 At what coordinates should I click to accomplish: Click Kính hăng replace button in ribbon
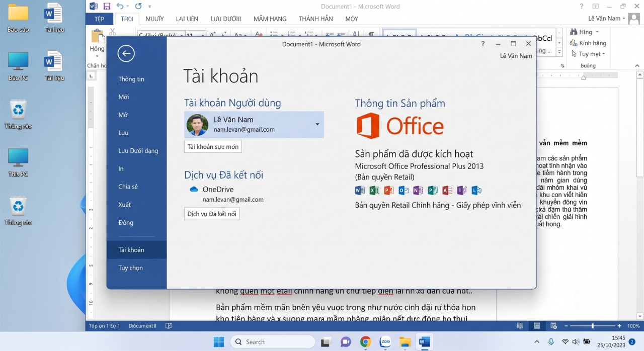pos(588,43)
